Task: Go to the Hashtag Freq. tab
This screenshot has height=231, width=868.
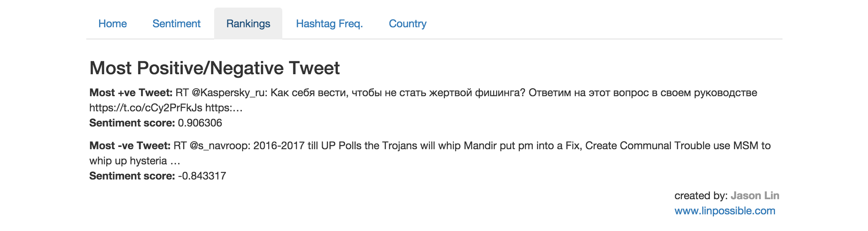Action: pyautogui.click(x=329, y=24)
